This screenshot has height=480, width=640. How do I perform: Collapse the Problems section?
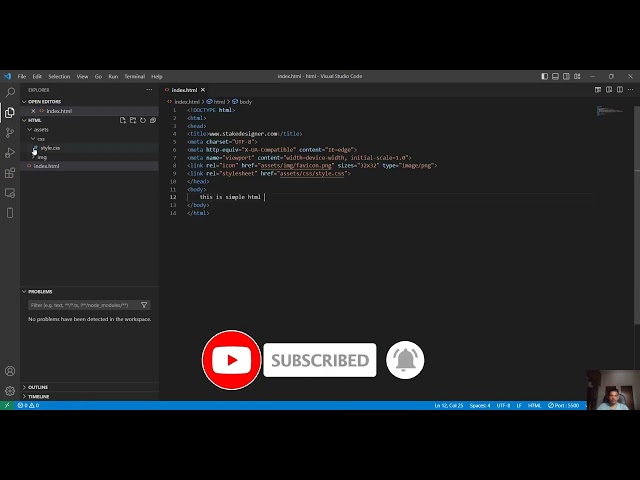coord(24,292)
